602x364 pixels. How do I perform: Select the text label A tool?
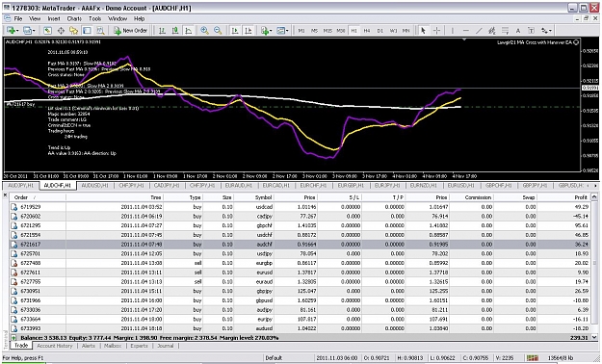[518, 31]
